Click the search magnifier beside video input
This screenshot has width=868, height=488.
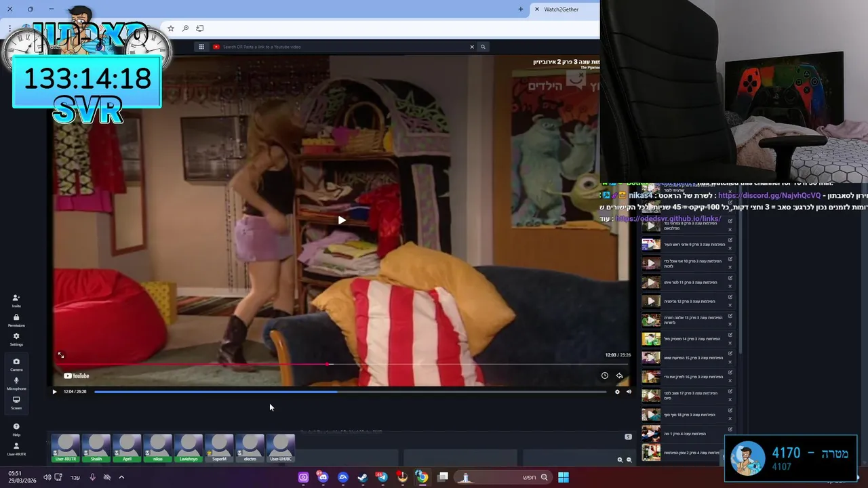pyautogui.click(x=483, y=47)
